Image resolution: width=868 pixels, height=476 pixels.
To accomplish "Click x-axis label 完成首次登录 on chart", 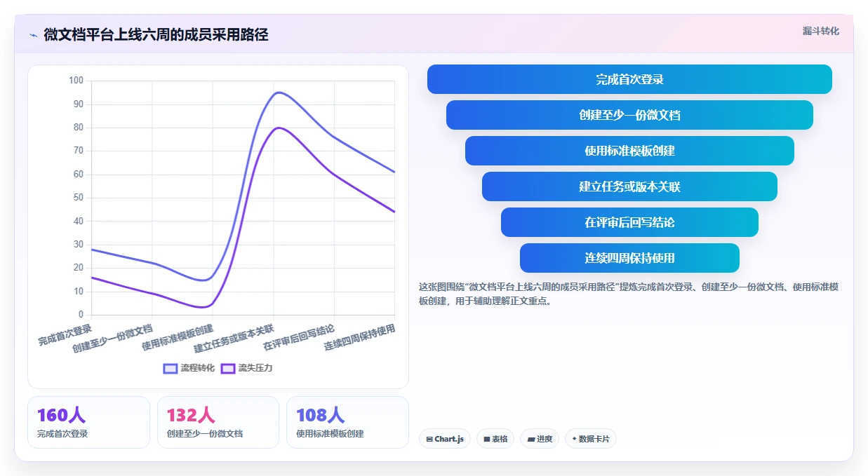I will click(65, 334).
